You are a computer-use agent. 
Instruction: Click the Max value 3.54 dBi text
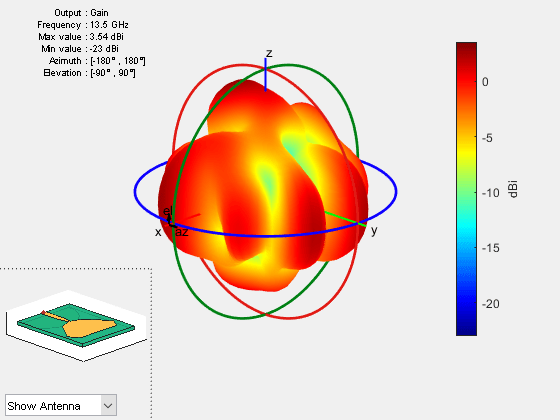tap(81, 37)
